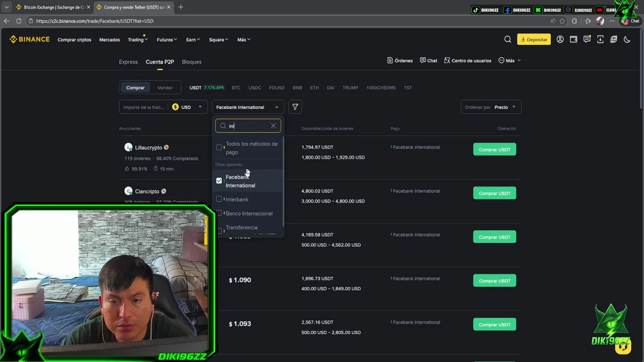Open browser profile avatar

(600, 21)
